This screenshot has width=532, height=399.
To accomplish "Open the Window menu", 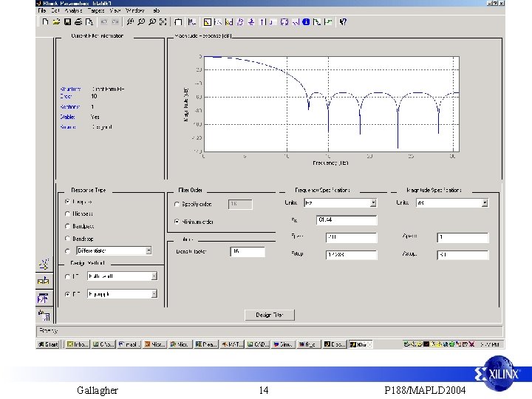I will 135,11.
